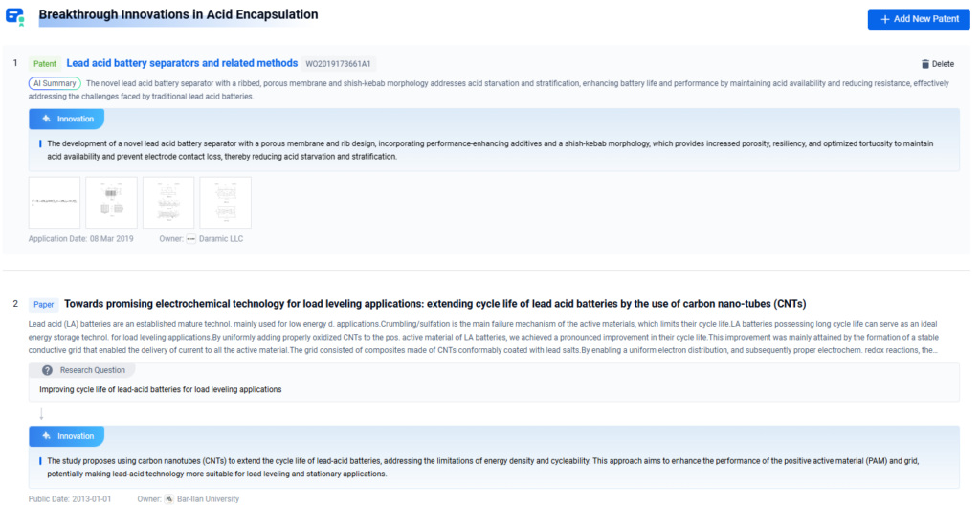Open the carbon nano-tubes paper title

[434, 304]
